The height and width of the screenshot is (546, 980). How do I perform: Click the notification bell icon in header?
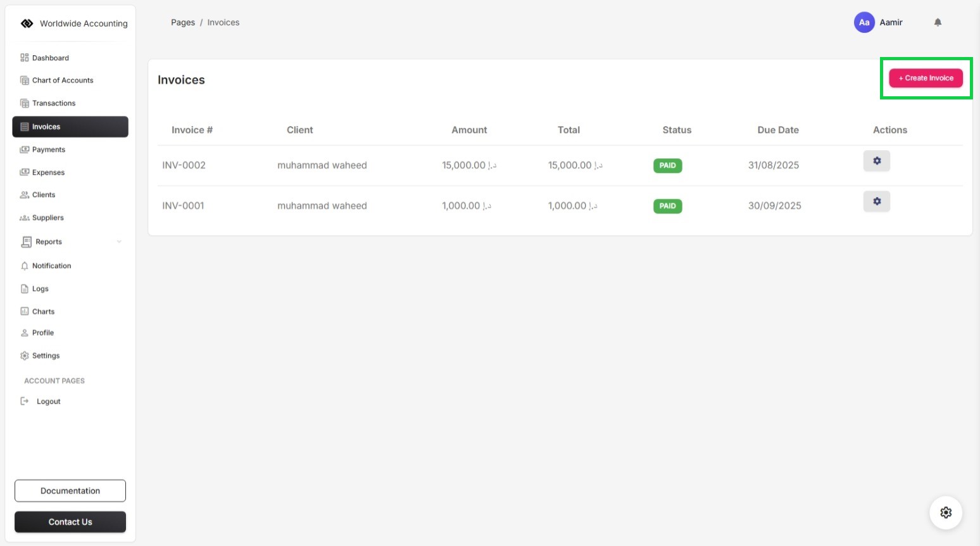[x=938, y=22]
